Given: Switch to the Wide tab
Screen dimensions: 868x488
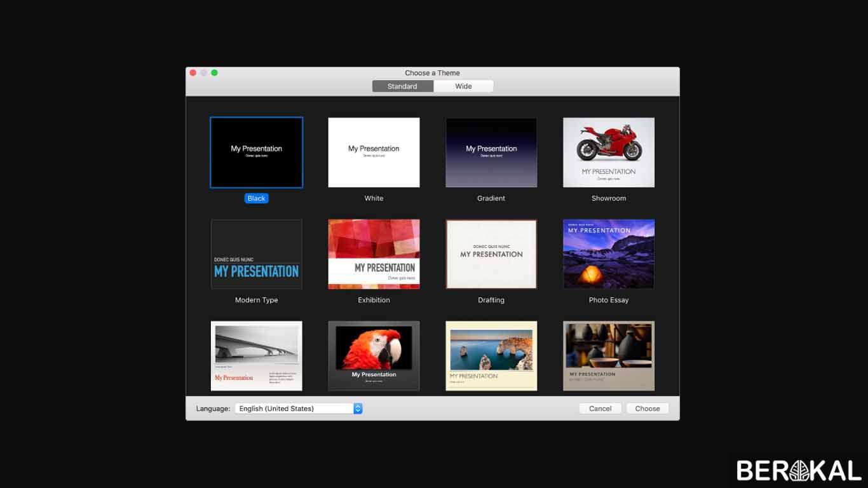Looking at the screenshot, I should coord(463,86).
